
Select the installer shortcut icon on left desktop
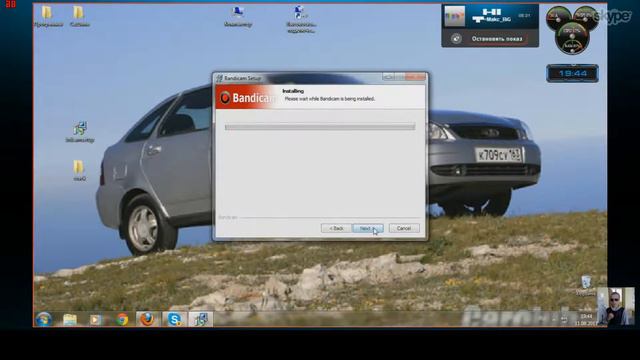click(80, 132)
